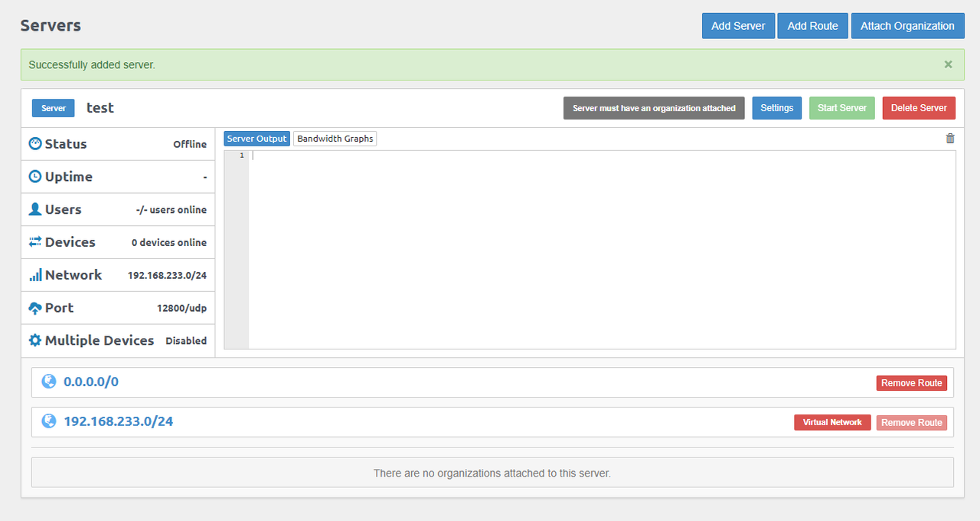Click the Virtual Network label

[832, 423]
